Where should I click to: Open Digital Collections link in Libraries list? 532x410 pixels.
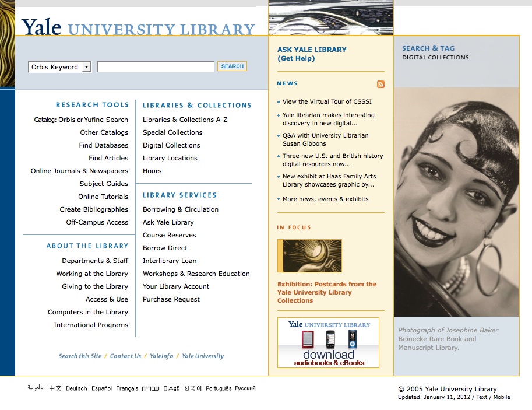pos(171,145)
